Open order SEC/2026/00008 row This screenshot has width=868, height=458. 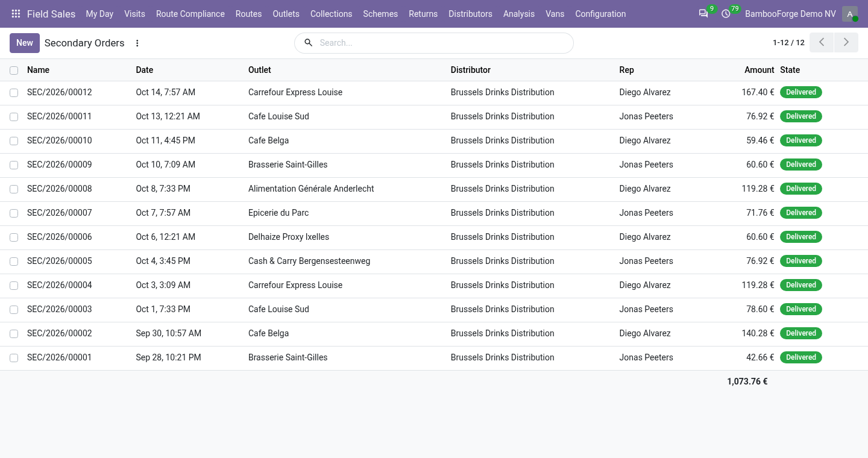[x=434, y=189]
